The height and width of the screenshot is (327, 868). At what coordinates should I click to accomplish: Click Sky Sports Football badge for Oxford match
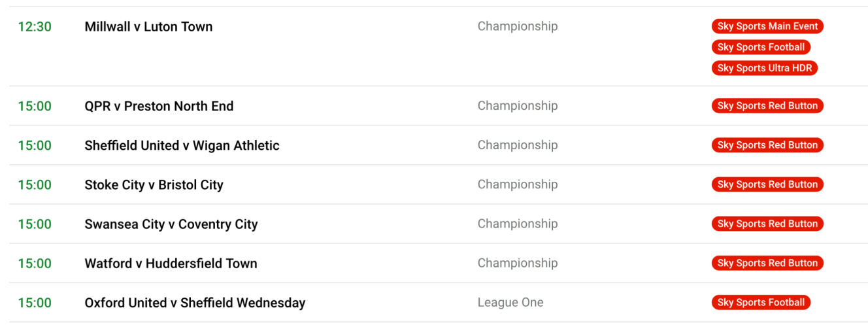coord(761,302)
